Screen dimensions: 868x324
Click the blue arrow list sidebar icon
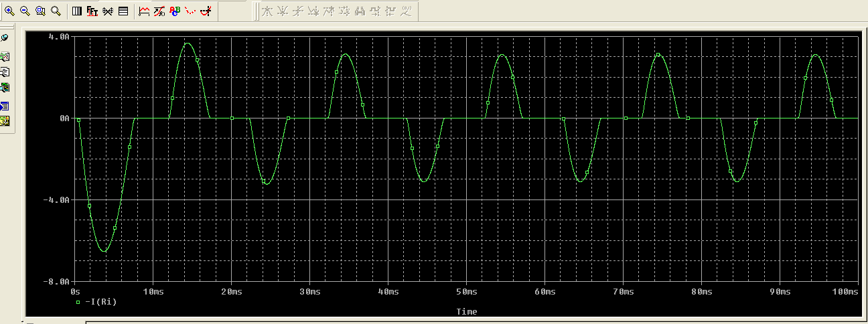5,105
